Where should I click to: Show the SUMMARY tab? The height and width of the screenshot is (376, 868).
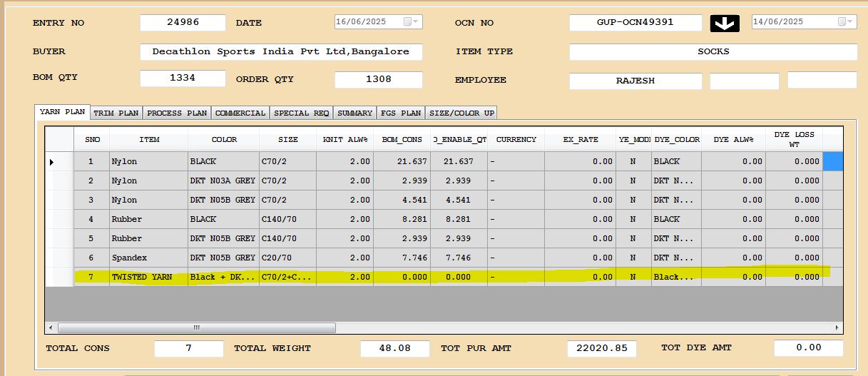(x=354, y=113)
